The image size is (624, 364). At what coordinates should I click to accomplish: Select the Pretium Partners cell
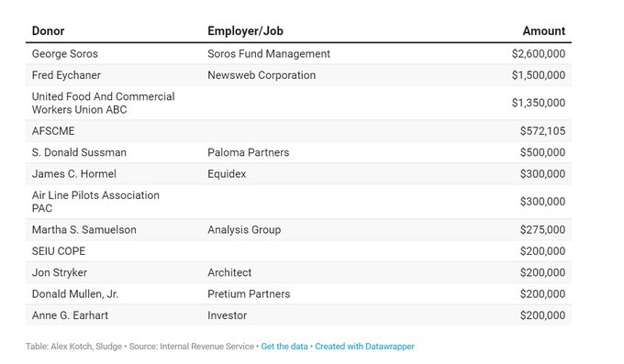click(249, 294)
